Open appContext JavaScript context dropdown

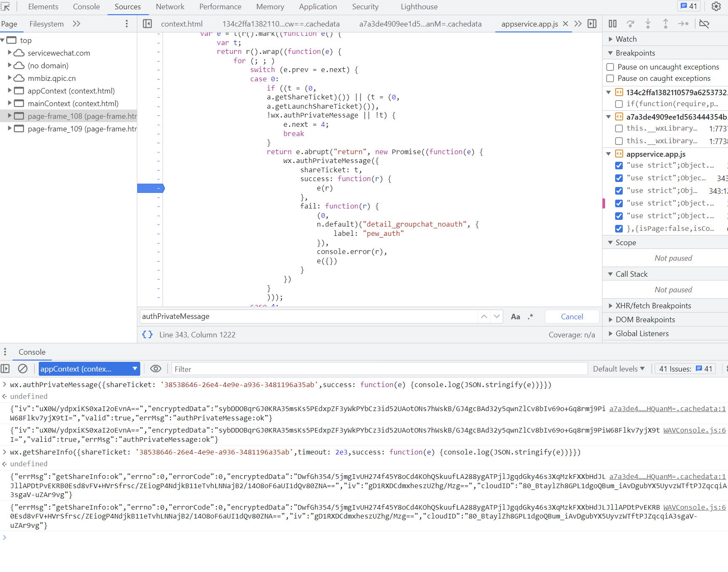click(x=89, y=369)
